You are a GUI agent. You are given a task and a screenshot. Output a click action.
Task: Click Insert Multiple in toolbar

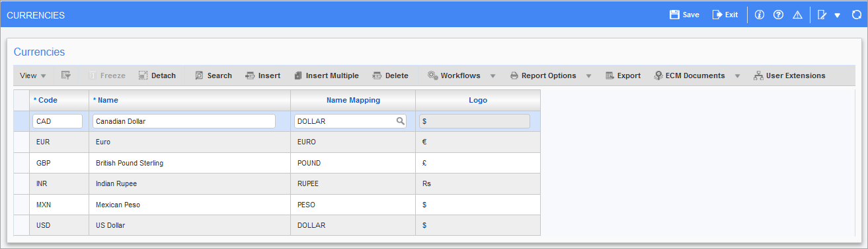(x=326, y=75)
